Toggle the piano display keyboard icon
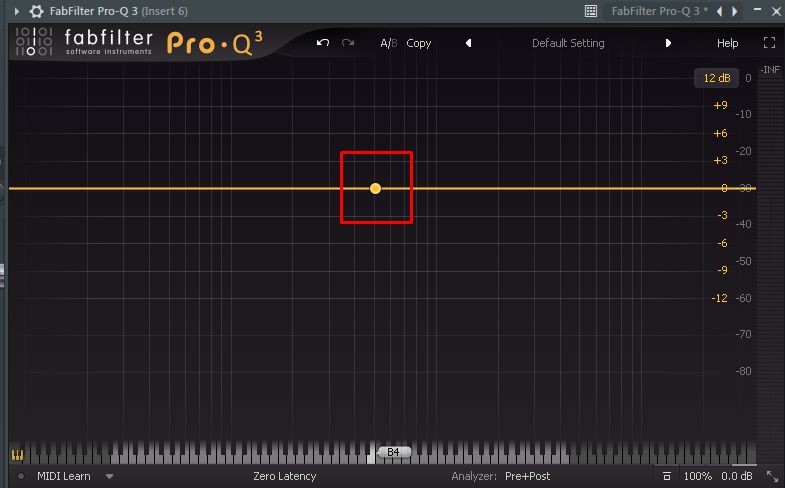 point(18,455)
